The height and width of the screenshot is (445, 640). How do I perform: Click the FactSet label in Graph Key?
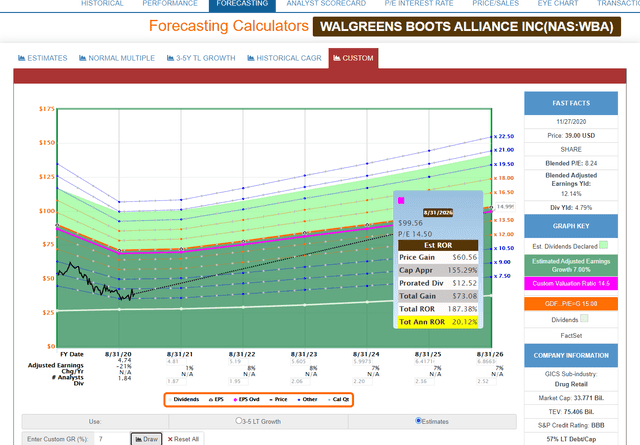(x=571, y=336)
